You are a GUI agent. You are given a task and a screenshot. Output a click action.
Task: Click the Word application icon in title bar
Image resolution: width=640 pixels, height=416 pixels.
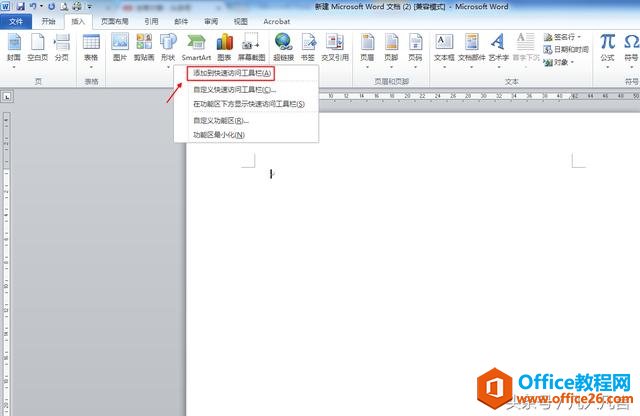(5, 7)
